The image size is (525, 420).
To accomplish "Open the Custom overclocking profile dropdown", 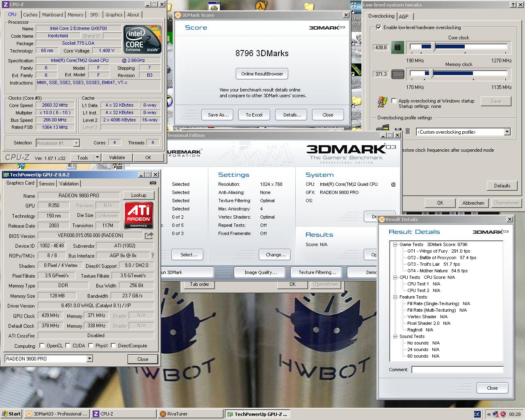I will pos(507,132).
